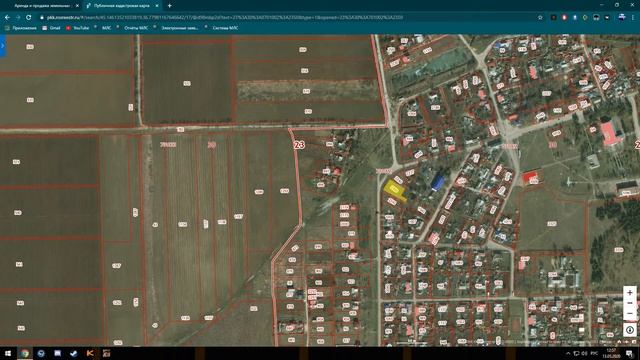This screenshot has height=360, width=640.
Task: Open the Gmail bookmark
Action: (x=51, y=28)
